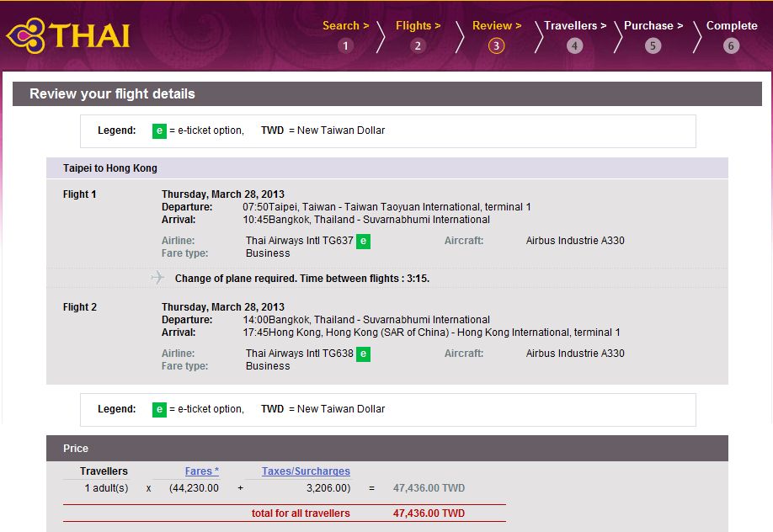Return to the Flights step label
Screen dimensions: 773x532
(418, 25)
